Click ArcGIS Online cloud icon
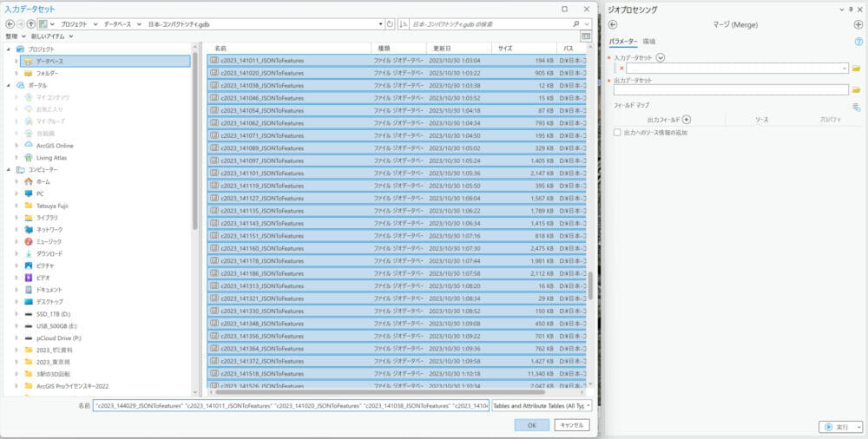Screen dimensions: 868x439 (29, 145)
